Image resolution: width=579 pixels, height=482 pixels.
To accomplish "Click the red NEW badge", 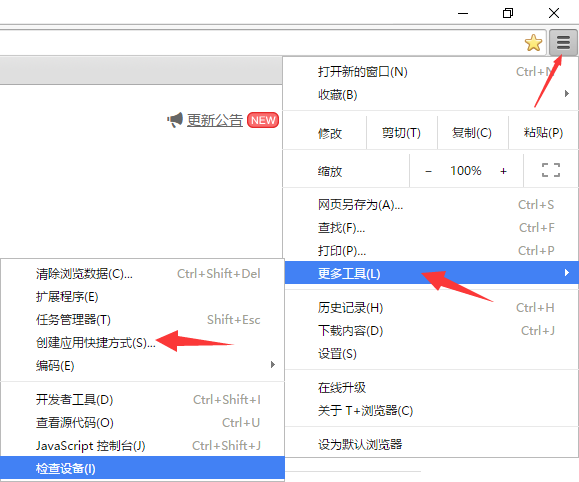I will click(x=263, y=120).
